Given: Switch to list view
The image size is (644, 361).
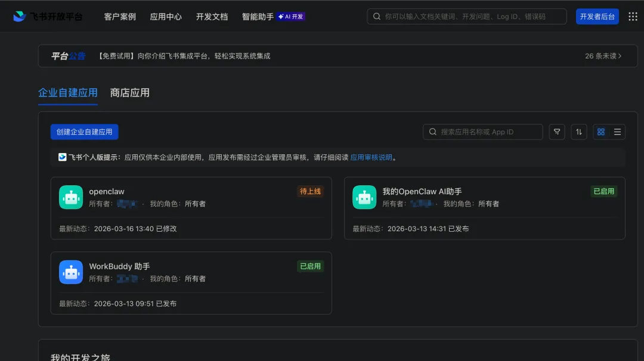Looking at the screenshot, I should tap(617, 132).
